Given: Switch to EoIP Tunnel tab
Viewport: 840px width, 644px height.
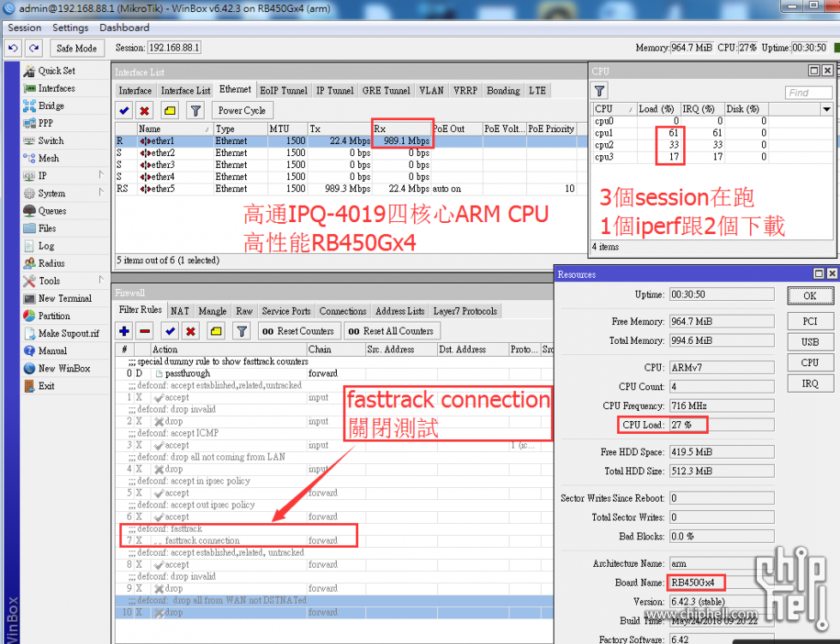Looking at the screenshot, I should (x=284, y=91).
